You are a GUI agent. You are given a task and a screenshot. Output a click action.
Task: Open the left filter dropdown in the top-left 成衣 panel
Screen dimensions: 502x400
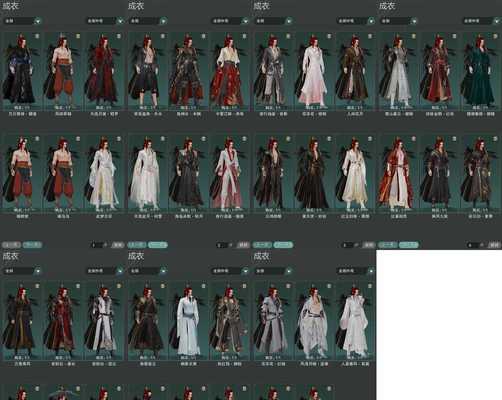click(x=23, y=21)
